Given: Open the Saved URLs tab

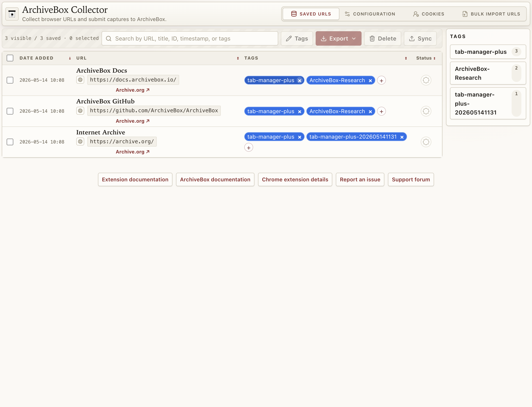Looking at the screenshot, I should coord(311,14).
